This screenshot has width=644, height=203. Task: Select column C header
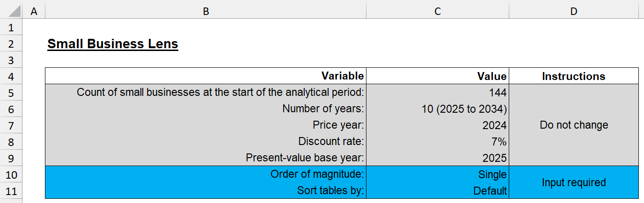437,11
